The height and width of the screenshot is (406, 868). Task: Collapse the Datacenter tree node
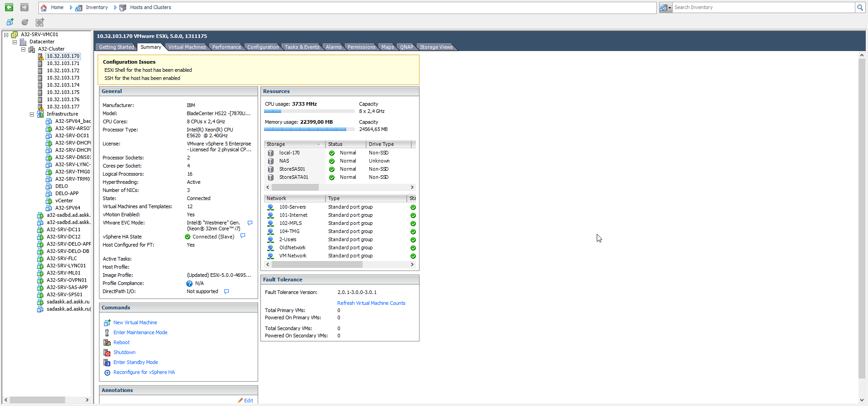tap(14, 42)
